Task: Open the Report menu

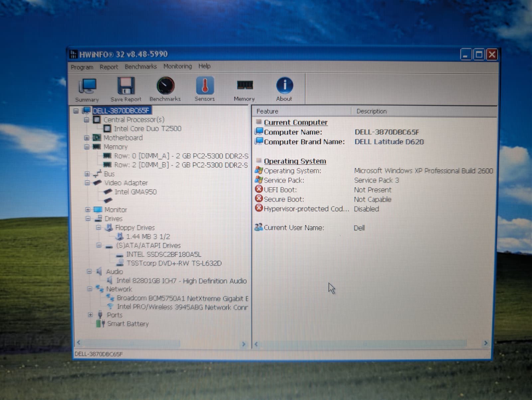Action: [x=109, y=67]
